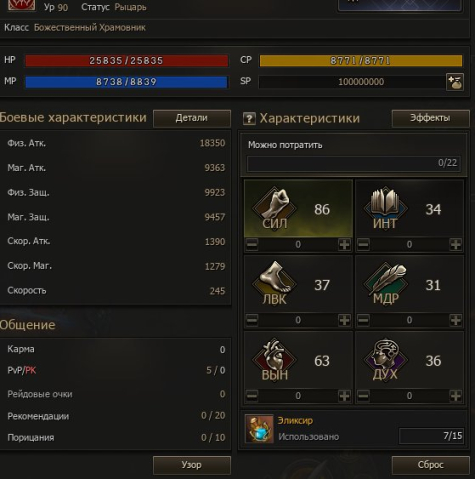Click the minus button under ЛВК
The width and height of the screenshot is (475, 479).
[252, 320]
